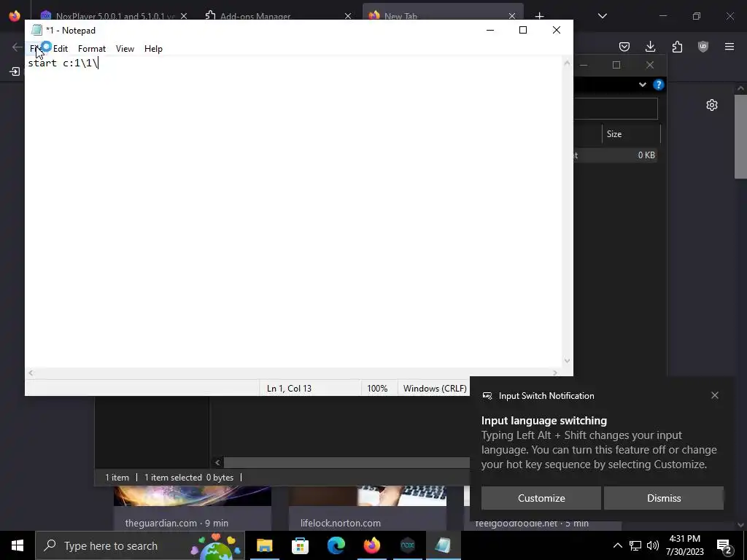Dismiss the input language notification
Screen dimensions: 747x560
[x=664, y=498]
